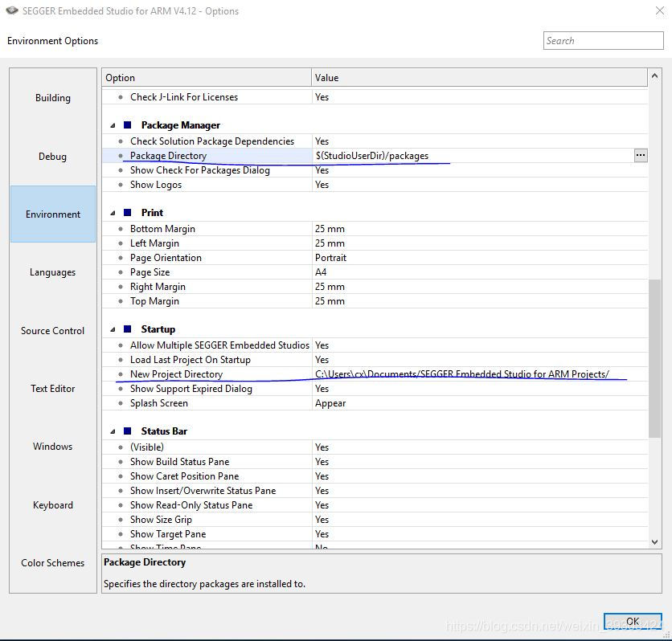Click the Startup group square icon
Screen dimensions: 672x641
[x=127, y=329]
